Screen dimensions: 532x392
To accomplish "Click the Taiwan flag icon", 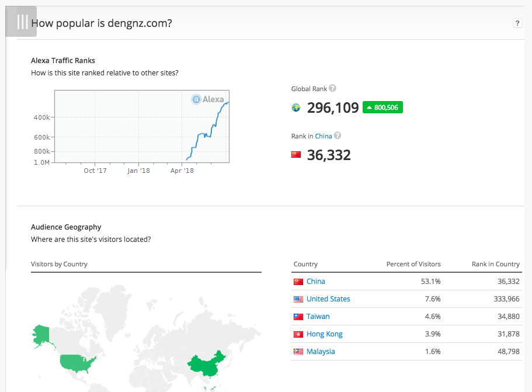I will [298, 317].
